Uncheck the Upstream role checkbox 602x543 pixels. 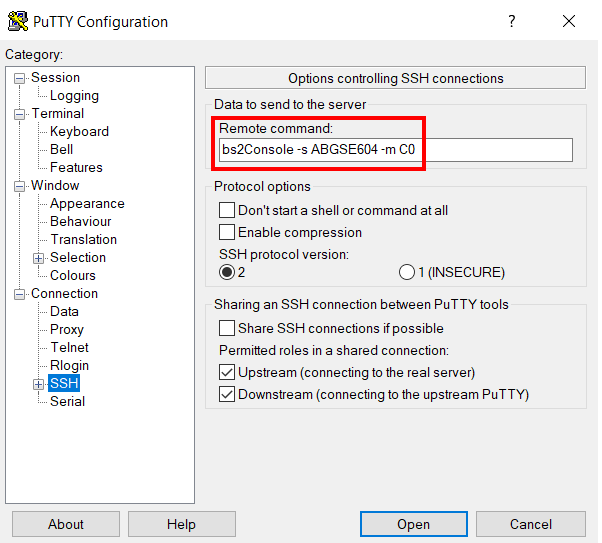click(x=227, y=373)
